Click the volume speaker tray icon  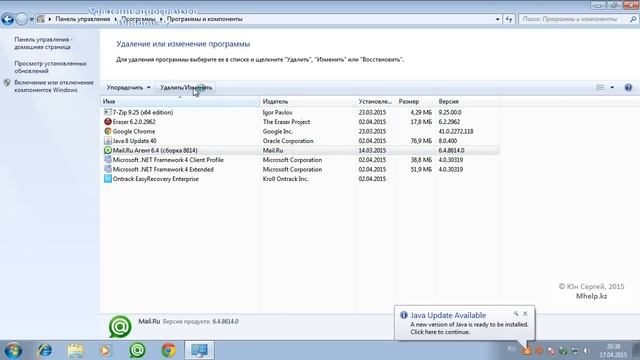click(x=586, y=350)
